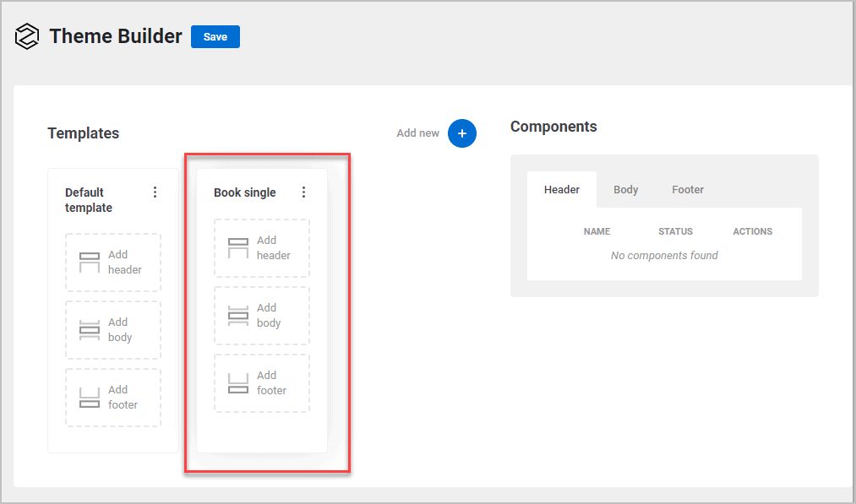The image size is (856, 504).
Task: Click the NAME column header
Action: [597, 231]
